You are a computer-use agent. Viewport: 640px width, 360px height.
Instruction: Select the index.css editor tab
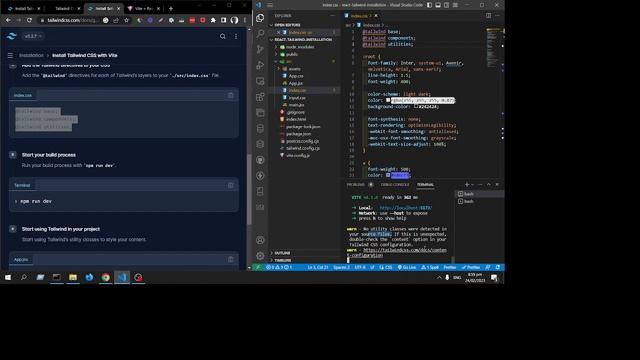pyautogui.click(x=360, y=16)
